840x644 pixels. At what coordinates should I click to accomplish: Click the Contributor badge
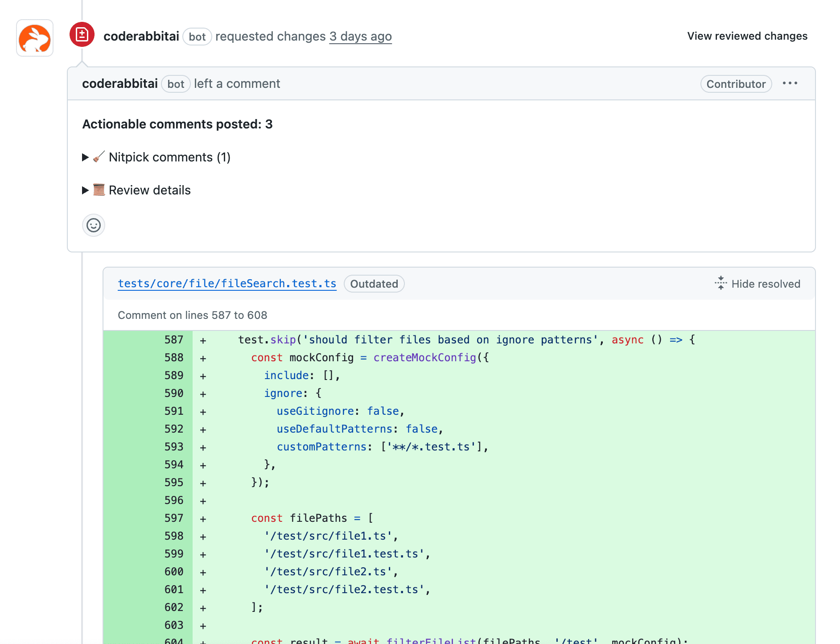coord(736,84)
